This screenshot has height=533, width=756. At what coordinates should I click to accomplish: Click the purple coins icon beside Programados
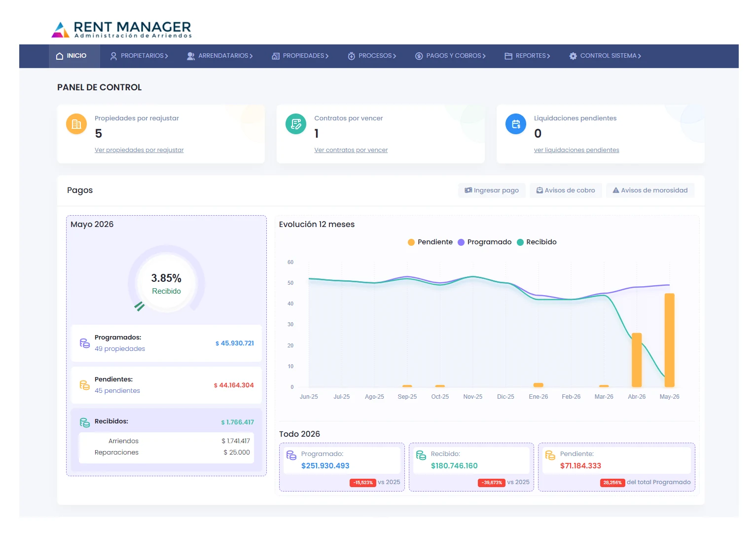[x=85, y=343]
